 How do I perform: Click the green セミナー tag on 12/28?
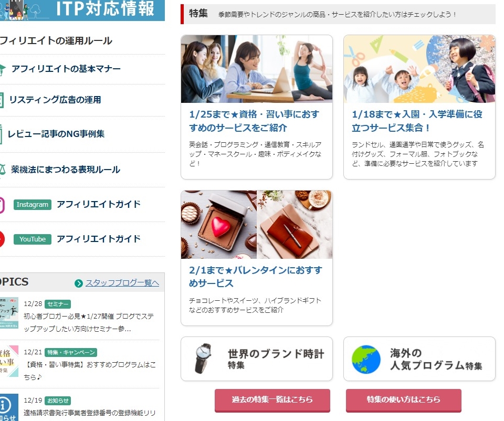coord(58,304)
